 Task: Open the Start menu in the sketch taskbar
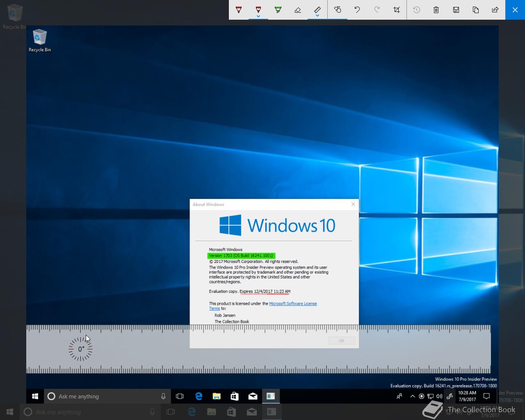pyautogui.click(x=35, y=396)
